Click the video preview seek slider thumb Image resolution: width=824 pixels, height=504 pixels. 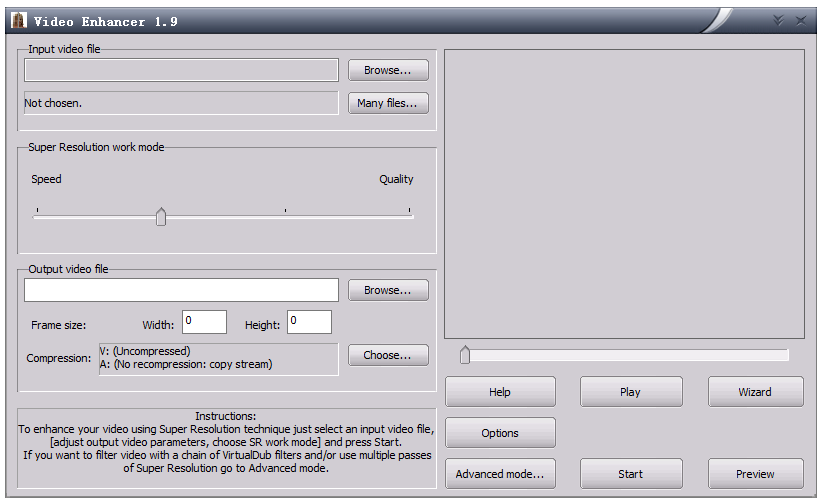[465, 355]
